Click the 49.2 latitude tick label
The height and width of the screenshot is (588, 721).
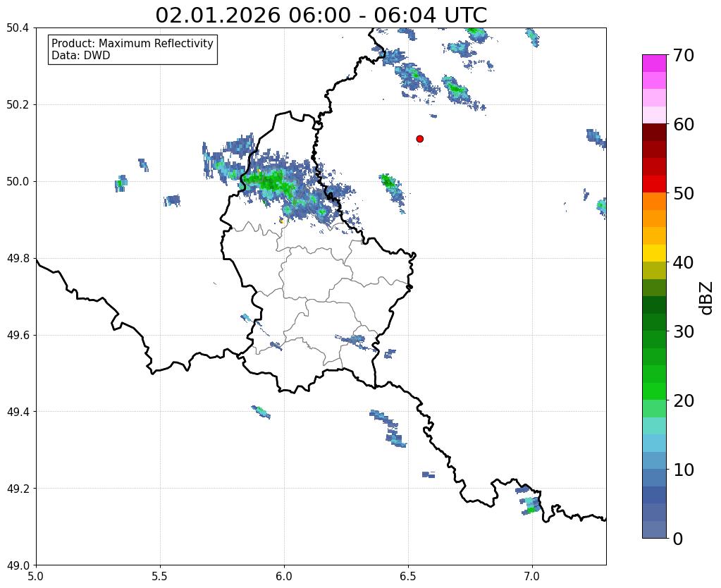pyautogui.click(x=18, y=489)
